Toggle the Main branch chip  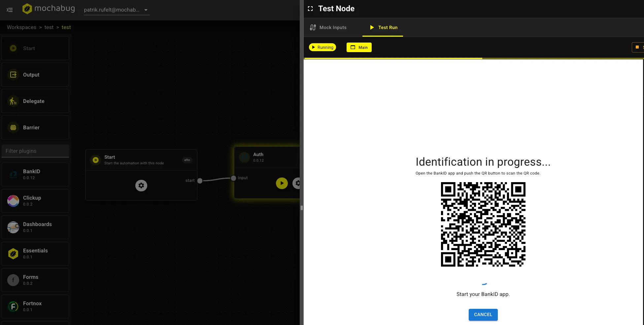point(359,47)
